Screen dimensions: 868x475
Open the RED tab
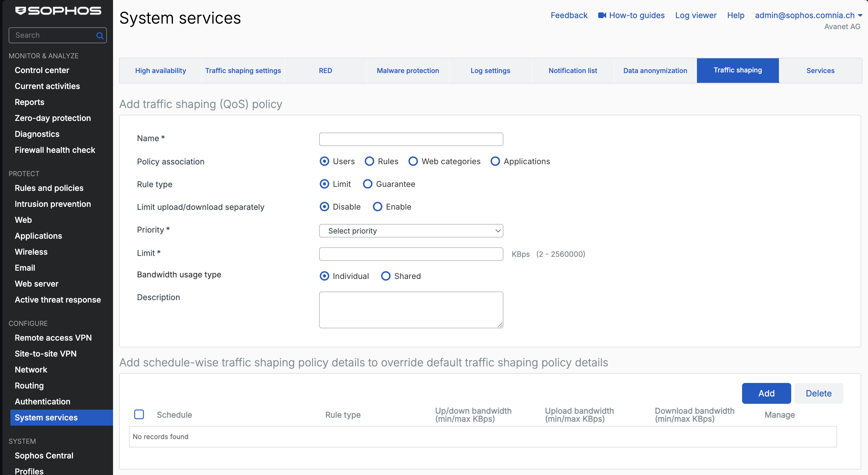[326, 71]
